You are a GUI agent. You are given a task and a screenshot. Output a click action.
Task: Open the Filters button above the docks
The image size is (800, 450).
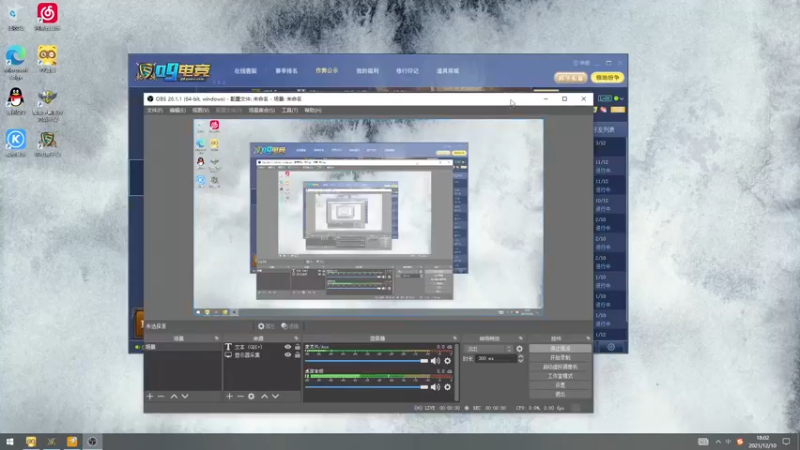click(x=290, y=326)
